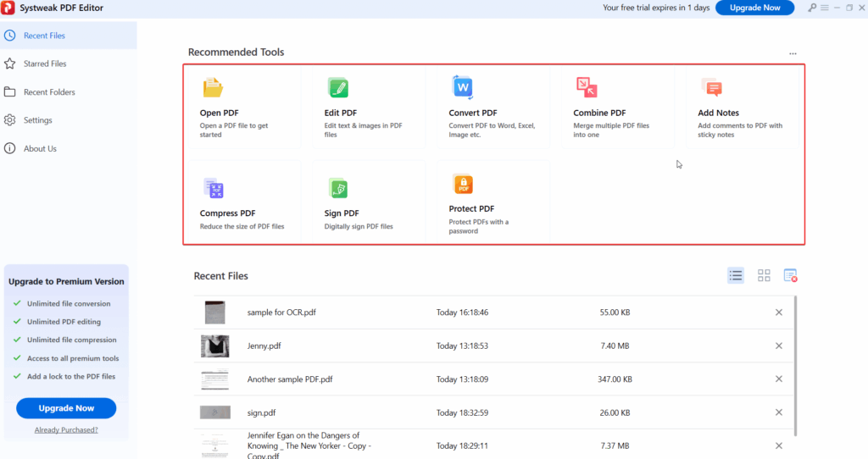Click the About Us info icon

click(10, 148)
